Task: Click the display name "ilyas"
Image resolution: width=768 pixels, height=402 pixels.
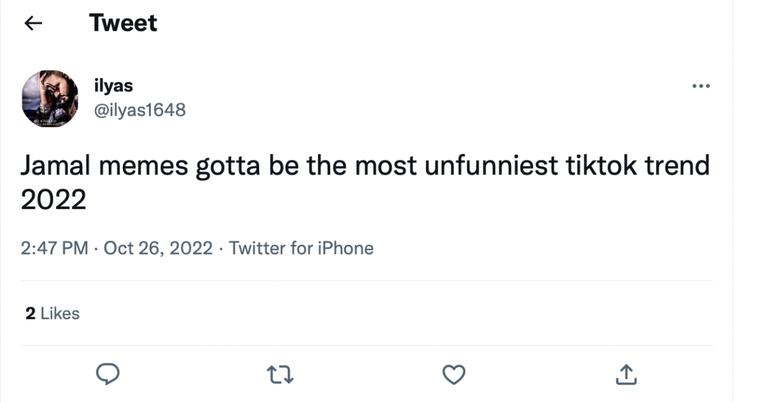Action: point(114,86)
